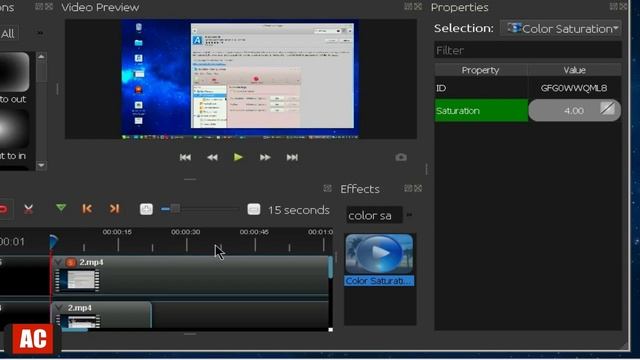
Task: Go to next marker
Action: point(114,209)
